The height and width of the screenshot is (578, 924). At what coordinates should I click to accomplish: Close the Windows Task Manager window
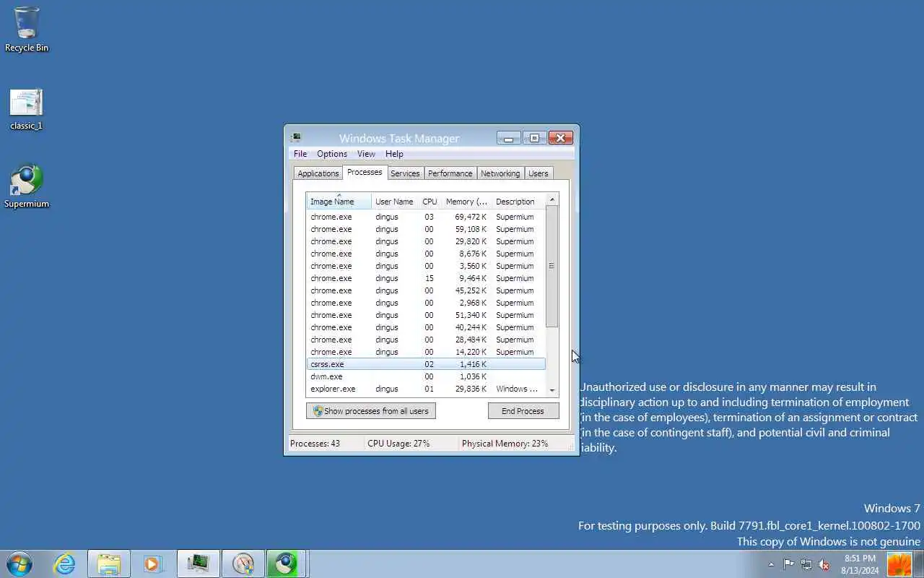click(x=561, y=138)
